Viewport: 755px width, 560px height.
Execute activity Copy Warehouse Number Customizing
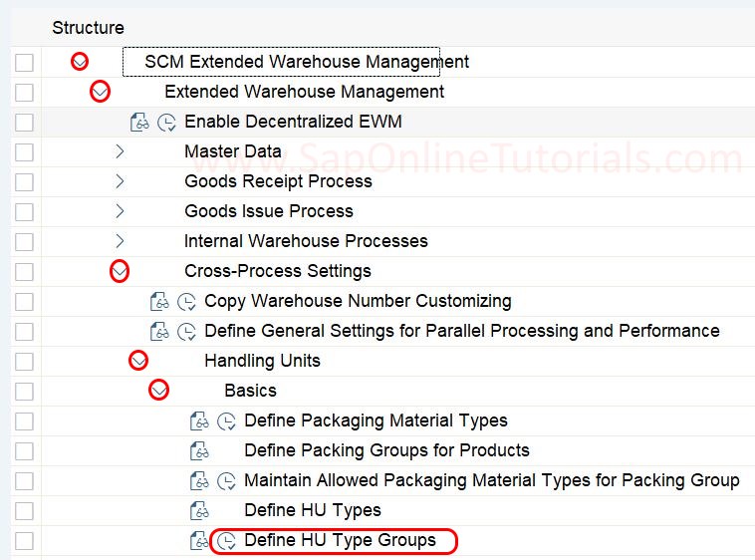pyautogui.click(x=186, y=302)
